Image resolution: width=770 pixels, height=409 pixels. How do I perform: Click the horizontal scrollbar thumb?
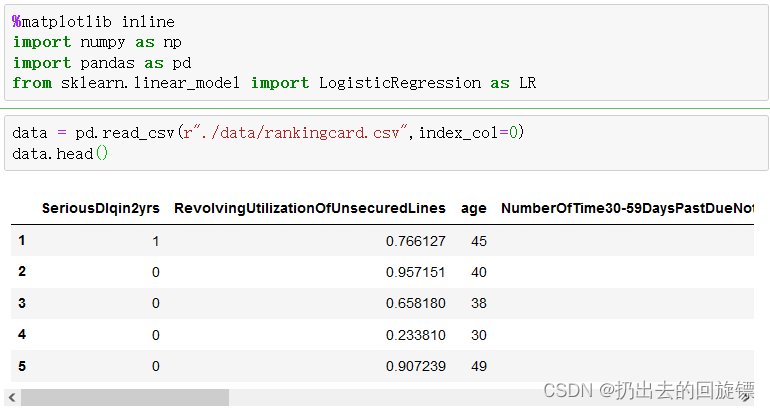pos(125,398)
